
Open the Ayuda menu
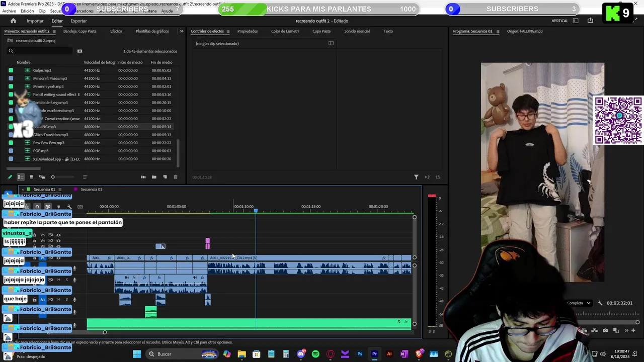167,11
